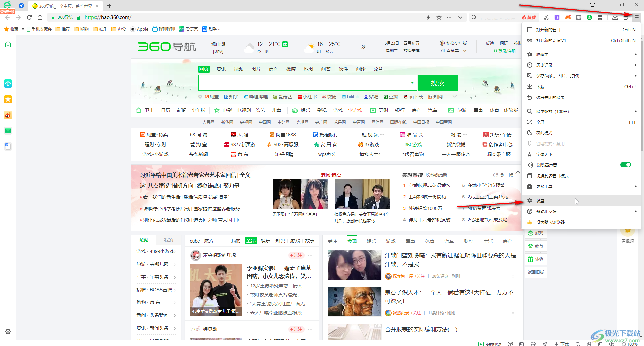Select the Full screen menu item

pos(581,122)
